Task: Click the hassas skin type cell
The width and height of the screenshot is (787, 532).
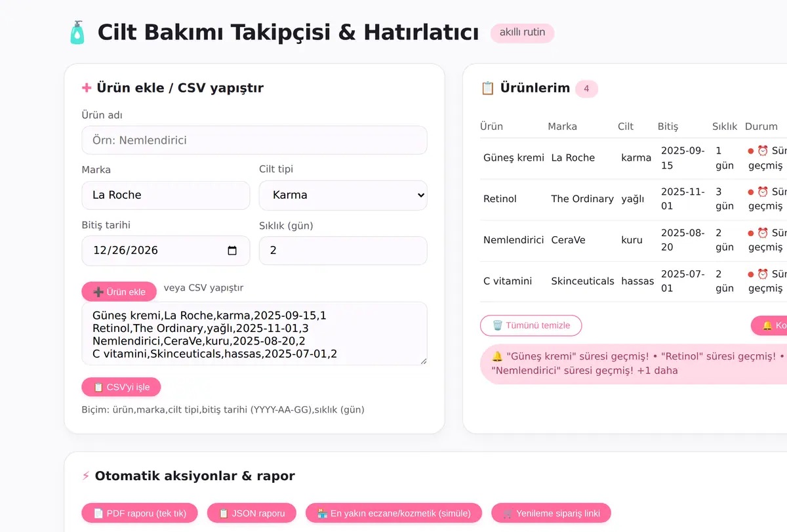Action: click(x=637, y=281)
